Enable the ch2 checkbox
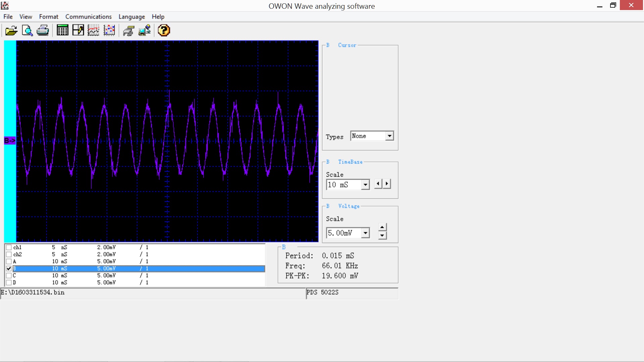Viewport: 644px width, 362px height. [x=9, y=254]
